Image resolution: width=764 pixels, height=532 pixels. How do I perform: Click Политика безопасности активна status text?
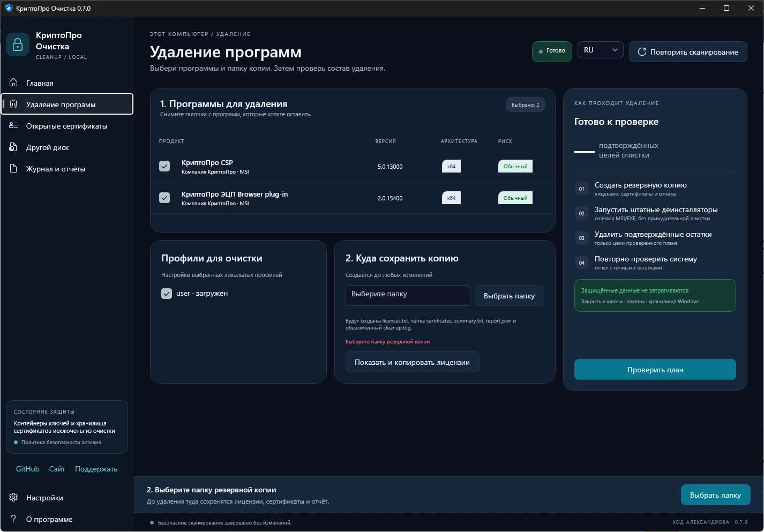61,443
